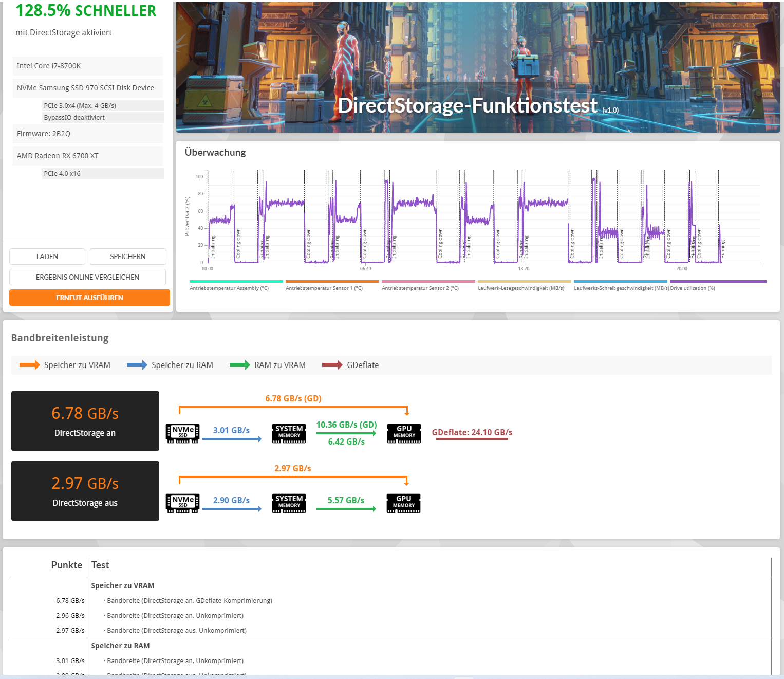The width and height of the screenshot is (784, 679).
Task: Toggle Antriebstemperatur Assembly legend swatch
Action: (x=236, y=282)
